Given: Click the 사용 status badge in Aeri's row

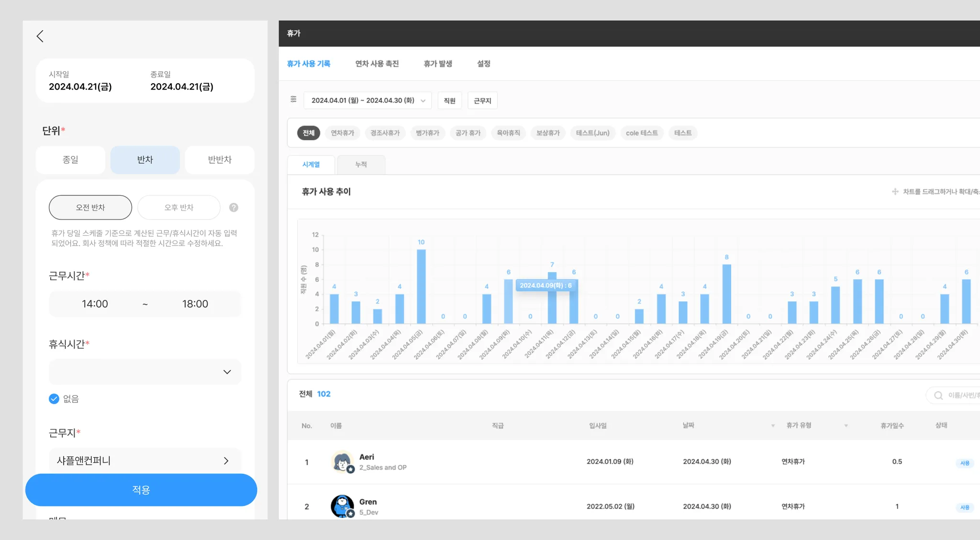Looking at the screenshot, I should tap(965, 463).
